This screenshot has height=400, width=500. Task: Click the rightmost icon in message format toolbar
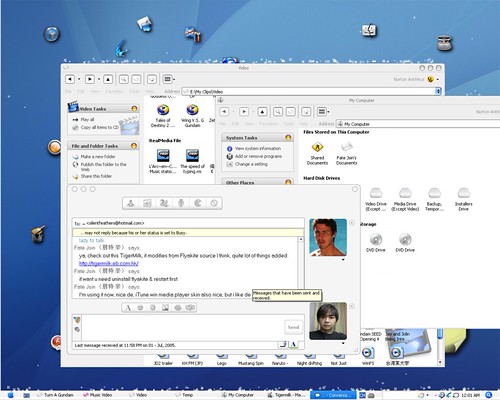[190, 308]
